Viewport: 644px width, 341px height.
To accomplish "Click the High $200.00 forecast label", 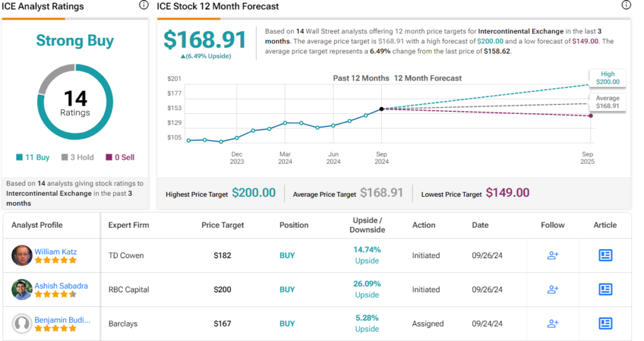I will (608, 77).
